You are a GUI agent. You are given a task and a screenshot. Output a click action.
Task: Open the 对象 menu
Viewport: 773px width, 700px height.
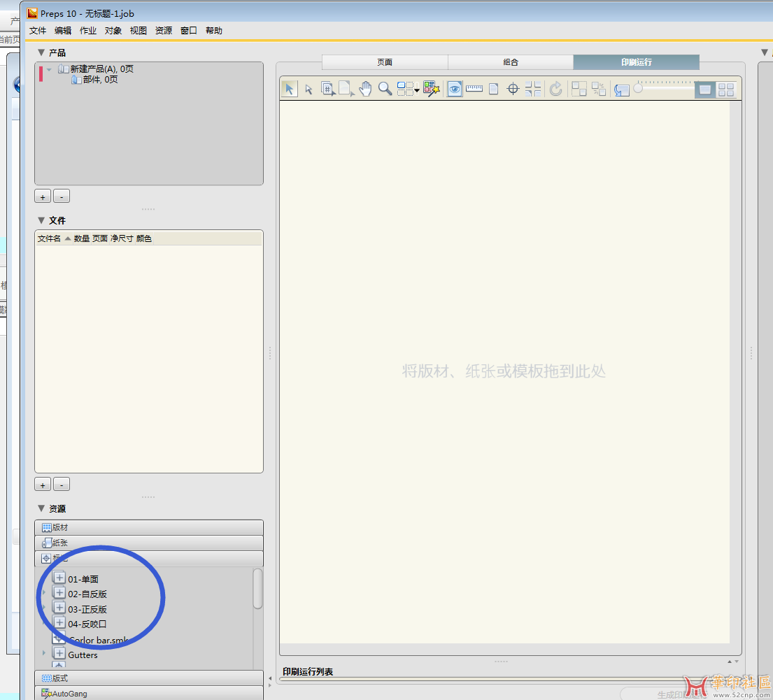pos(113,31)
